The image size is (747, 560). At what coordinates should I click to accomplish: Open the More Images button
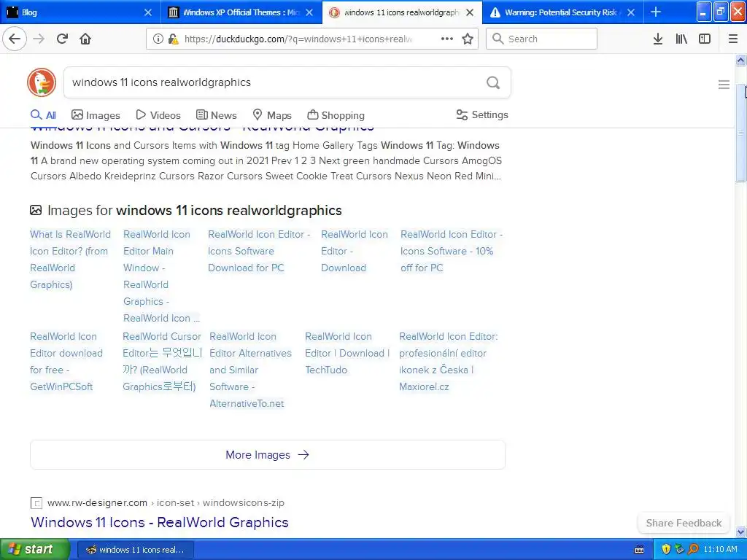[267, 455]
